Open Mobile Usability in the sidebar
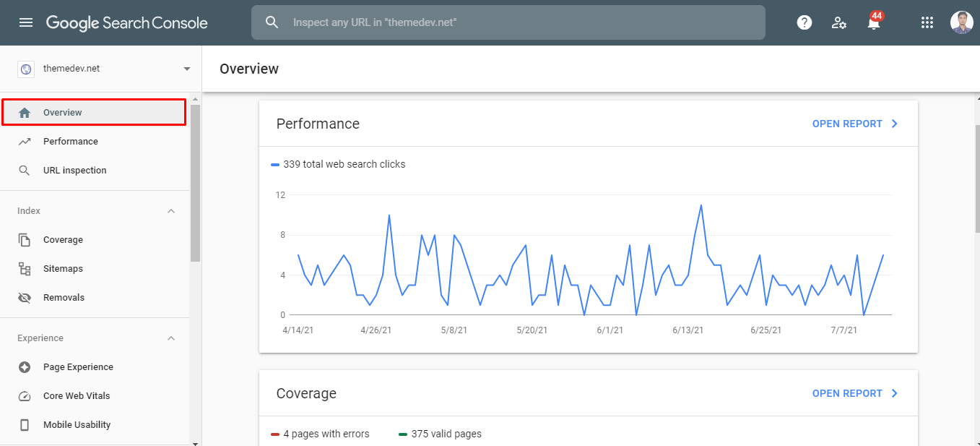 click(x=95, y=425)
